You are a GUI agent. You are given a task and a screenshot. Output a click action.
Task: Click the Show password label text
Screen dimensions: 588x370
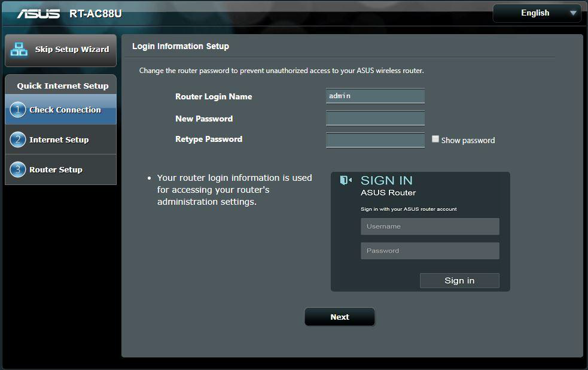(468, 140)
